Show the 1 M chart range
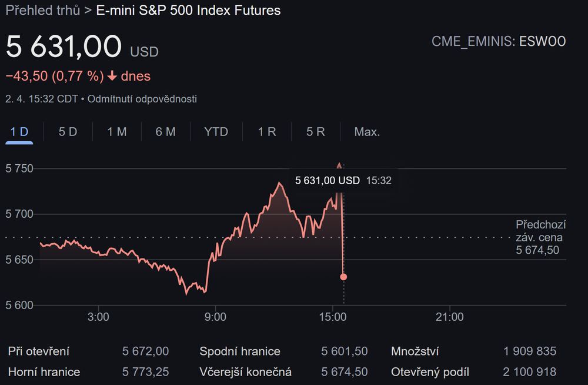588x385 pixels. 117,132
